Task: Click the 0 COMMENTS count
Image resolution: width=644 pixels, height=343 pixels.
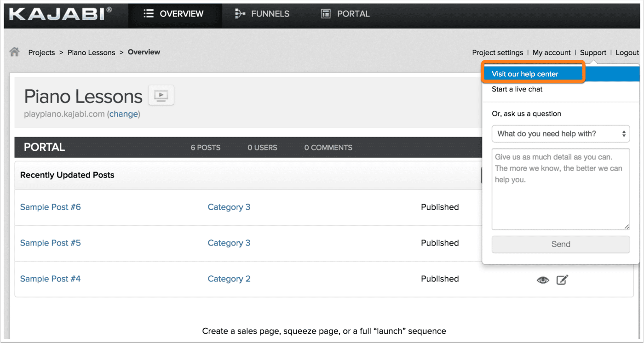Action: click(328, 148)
